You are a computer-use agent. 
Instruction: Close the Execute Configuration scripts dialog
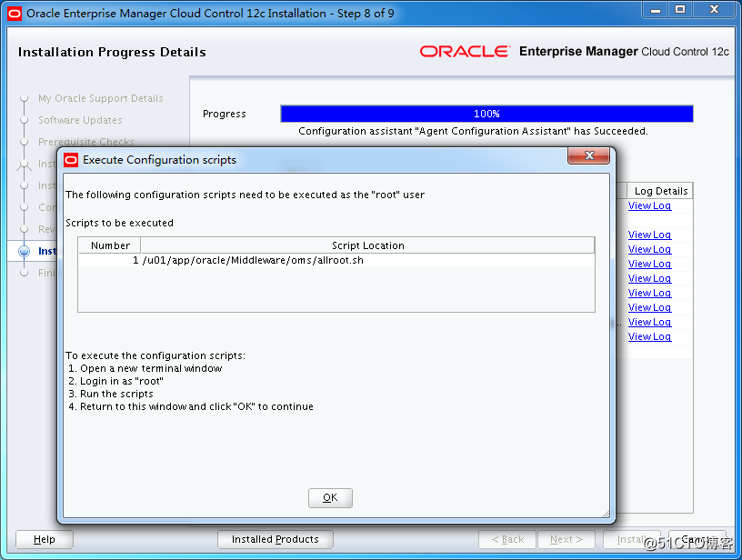point(588,155)
